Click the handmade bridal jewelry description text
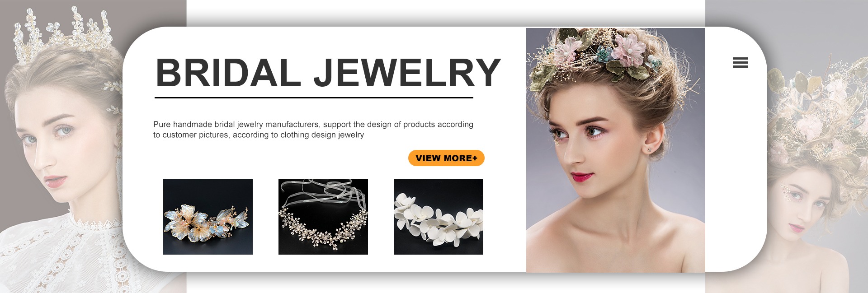The image size is (868, 293). tap(313, 130)
